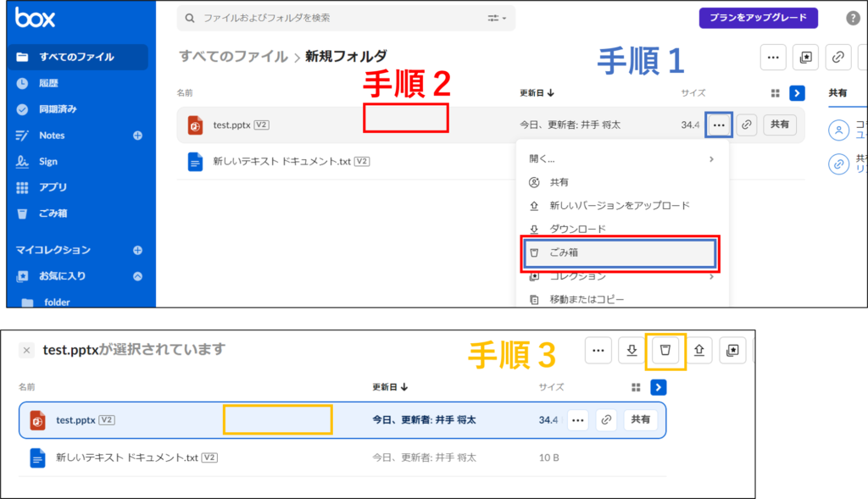Screen dimensions: 868x499
Task: Click download icon in selection toolbar
Action: coord(632,350)
